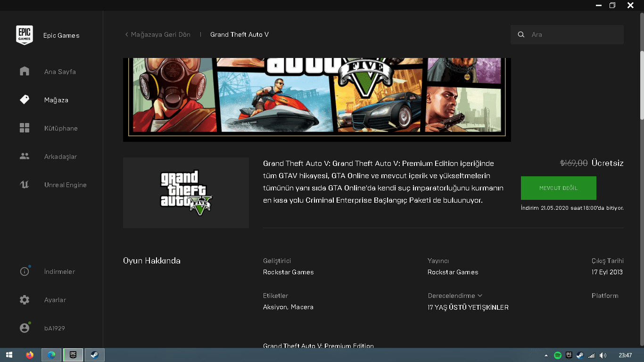Image resolution: width=644 pixels, height=362 pixels.
Task: Click Epic Games system tray icon
Action: tap(569, 355)
